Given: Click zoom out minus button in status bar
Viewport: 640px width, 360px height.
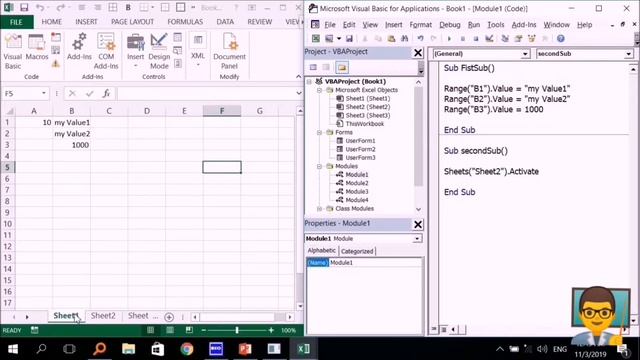Looking at the screenshot, I should tap(203, 330).
